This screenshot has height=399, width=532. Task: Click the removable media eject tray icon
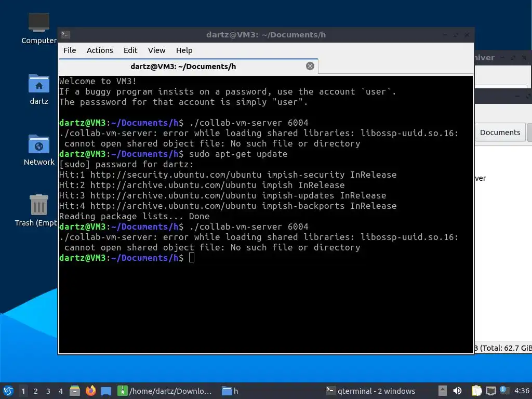tap(443, 391)
